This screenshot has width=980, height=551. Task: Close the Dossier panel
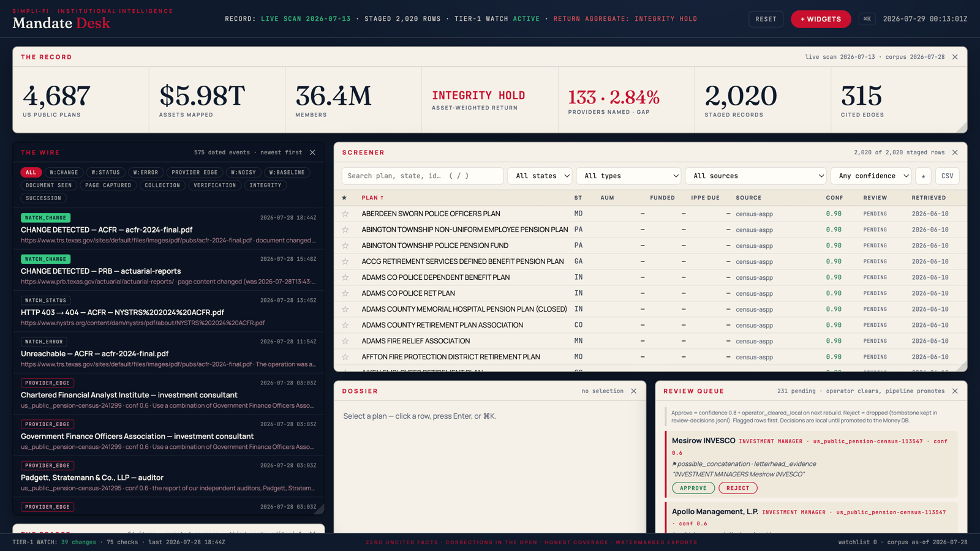[x=634, y=391]
